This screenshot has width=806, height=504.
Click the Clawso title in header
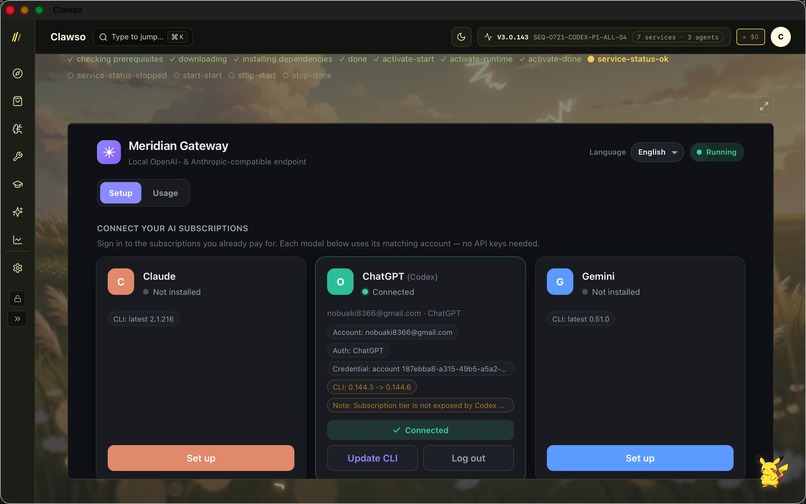coord(68,37)
